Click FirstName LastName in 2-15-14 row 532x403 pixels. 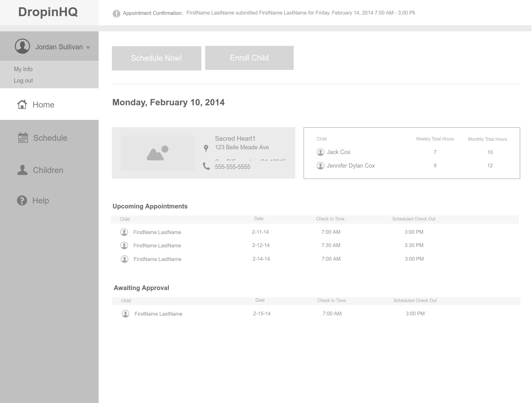click(x=158, y=314)
